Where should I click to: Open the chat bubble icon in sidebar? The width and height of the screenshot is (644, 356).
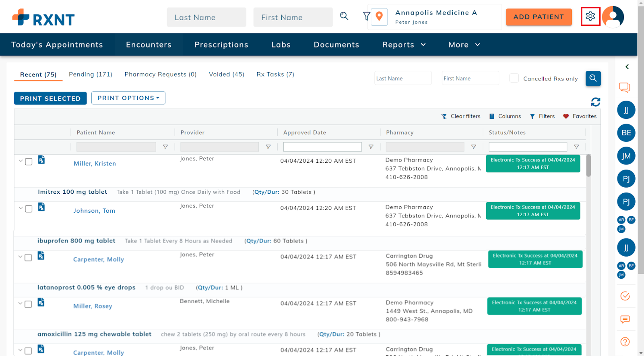pyautogui.click(x=624, y=87)
